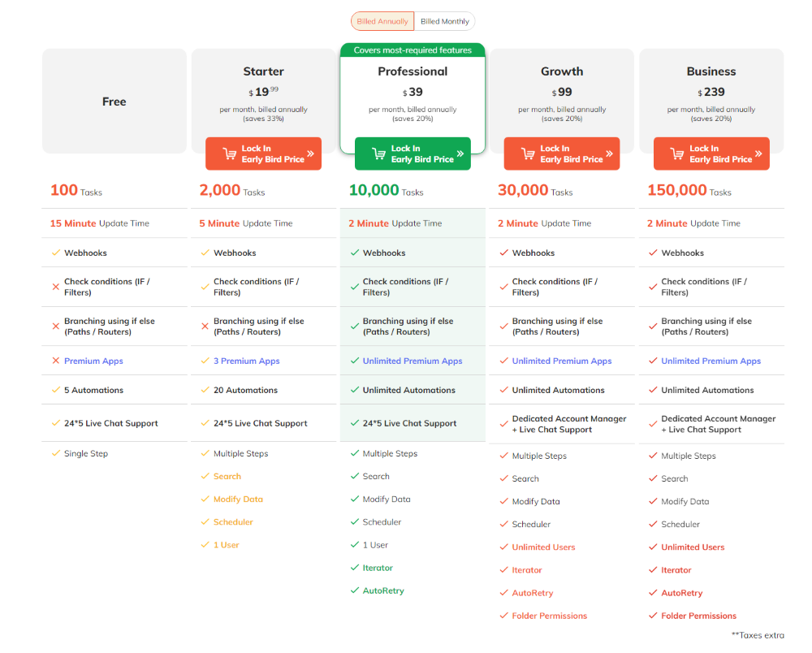812x653 pixels.
Task: Click double-chevron arrow on Business button
Action: 758,154
